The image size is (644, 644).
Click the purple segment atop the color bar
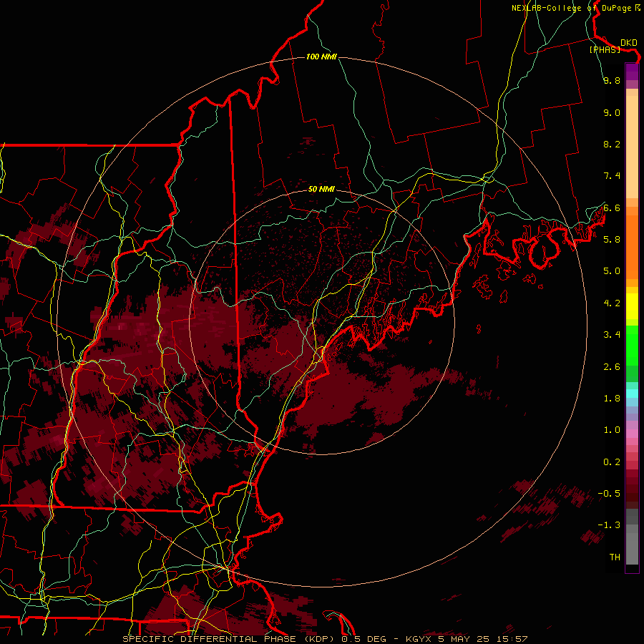click(x=632, y=72)
